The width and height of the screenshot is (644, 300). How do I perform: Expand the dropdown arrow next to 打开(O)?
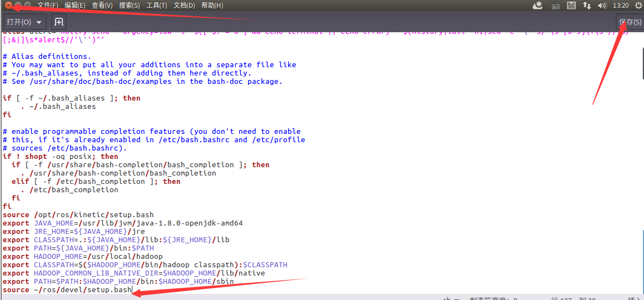[39, 22]
